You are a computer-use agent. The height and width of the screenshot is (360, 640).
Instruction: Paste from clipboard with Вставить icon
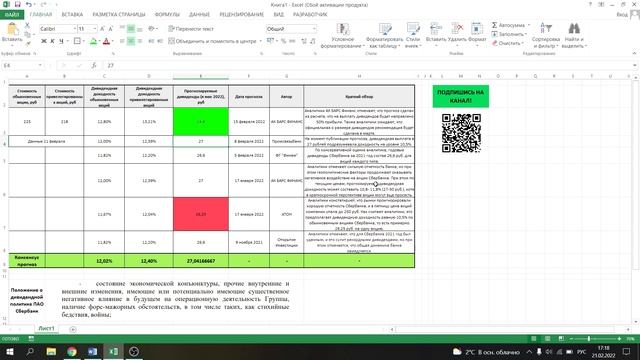12,32
